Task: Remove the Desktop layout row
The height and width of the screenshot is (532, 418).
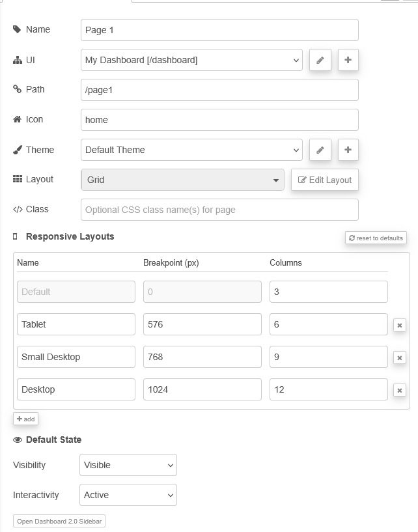Action: (399, 390)
